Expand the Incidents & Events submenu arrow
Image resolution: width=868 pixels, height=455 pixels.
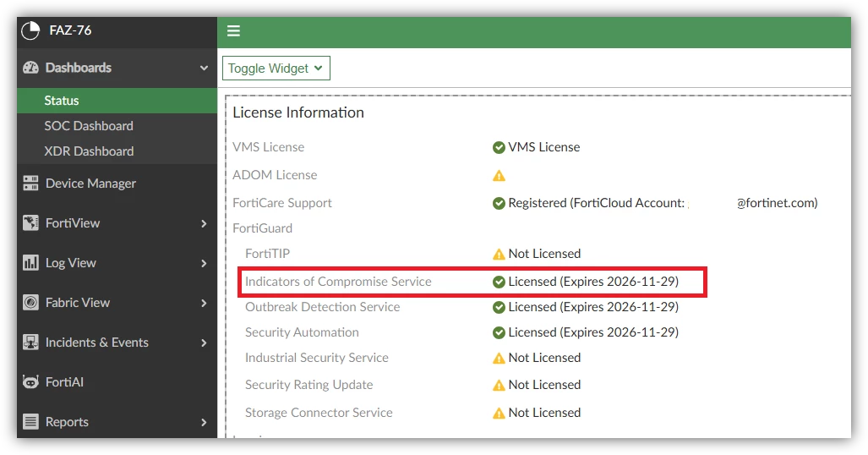click(x=204, y=343)
